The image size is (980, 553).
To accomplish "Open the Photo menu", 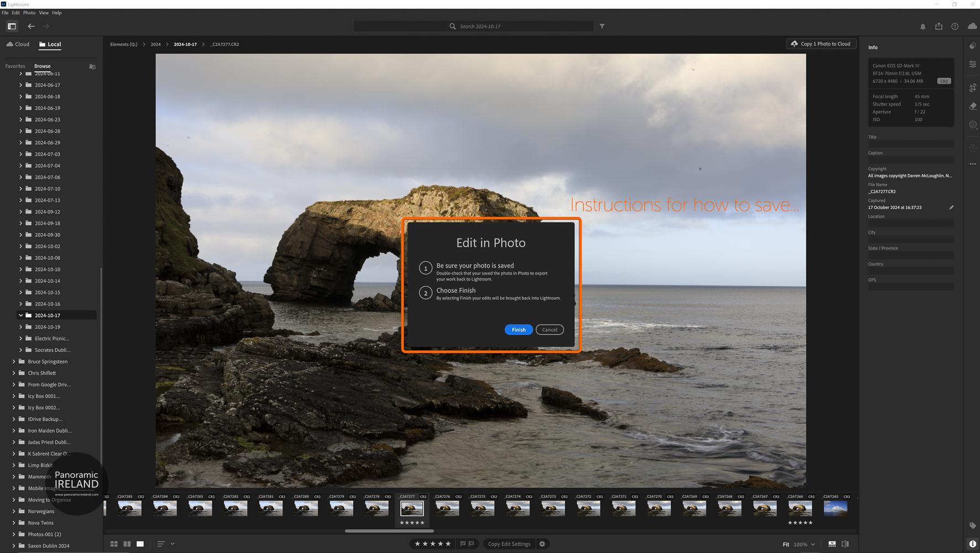I will (x=29, y=13).
